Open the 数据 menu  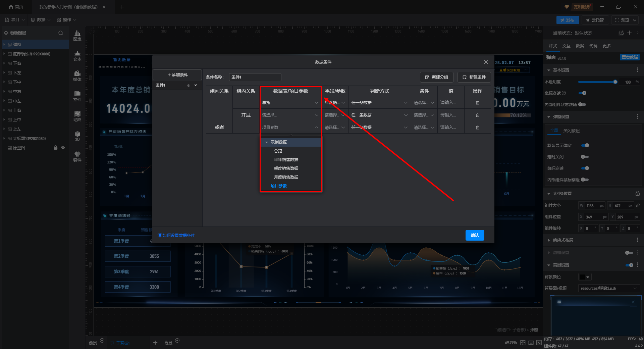(41, 20)
